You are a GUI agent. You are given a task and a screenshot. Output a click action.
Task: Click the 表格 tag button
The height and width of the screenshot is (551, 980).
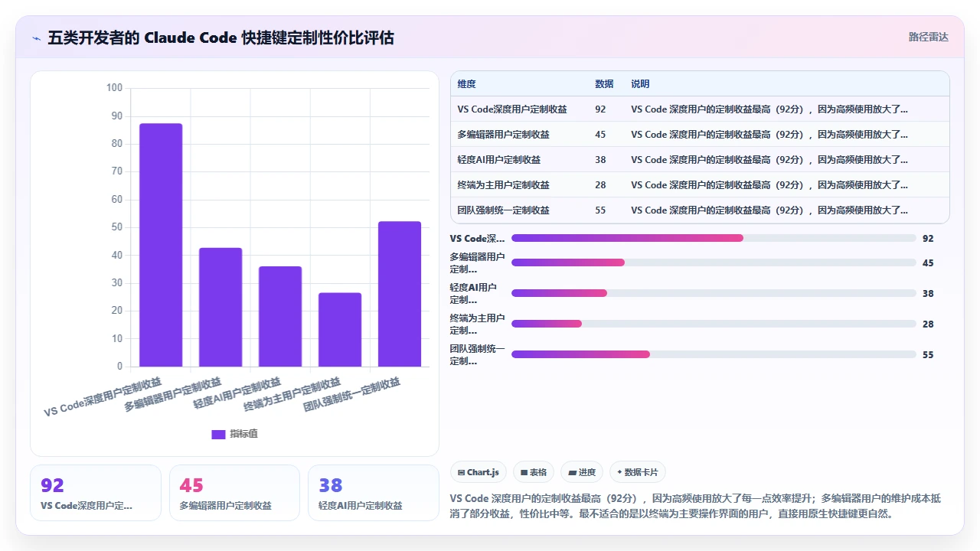click(534, 472)
